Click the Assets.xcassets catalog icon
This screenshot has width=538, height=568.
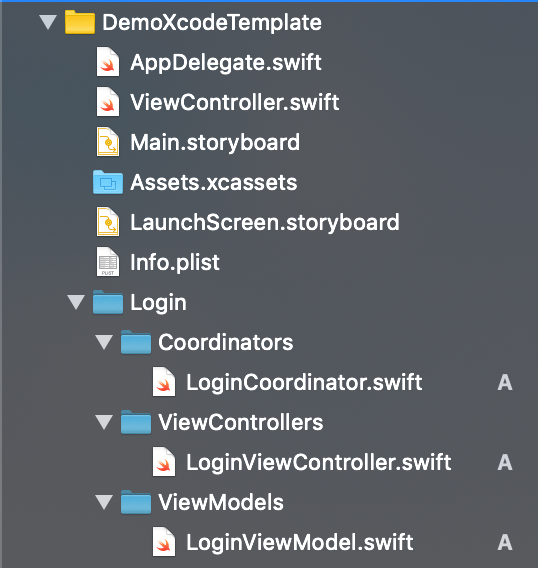[108, 182]
